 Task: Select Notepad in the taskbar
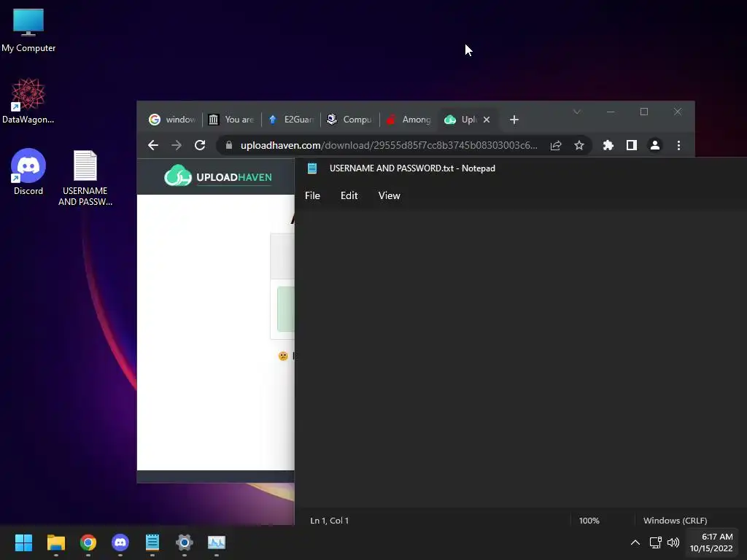(152, 542)
